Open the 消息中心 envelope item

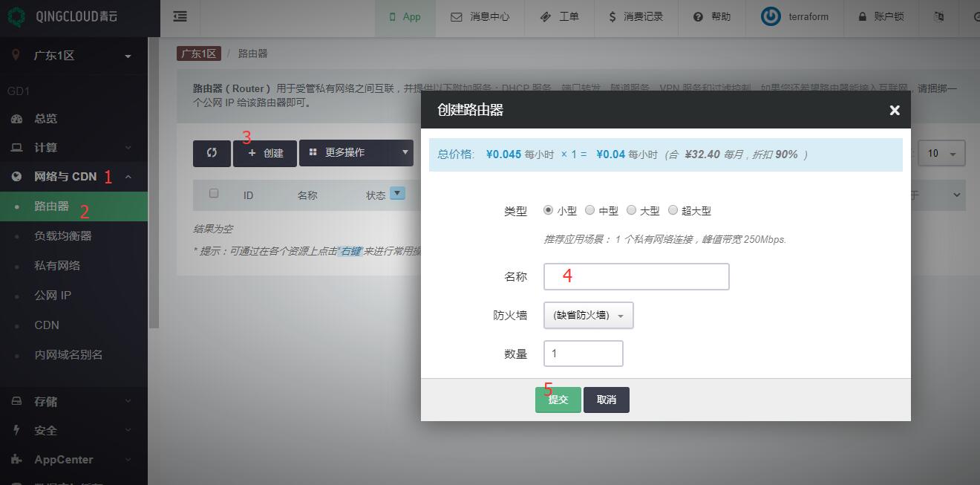point(480,16)
